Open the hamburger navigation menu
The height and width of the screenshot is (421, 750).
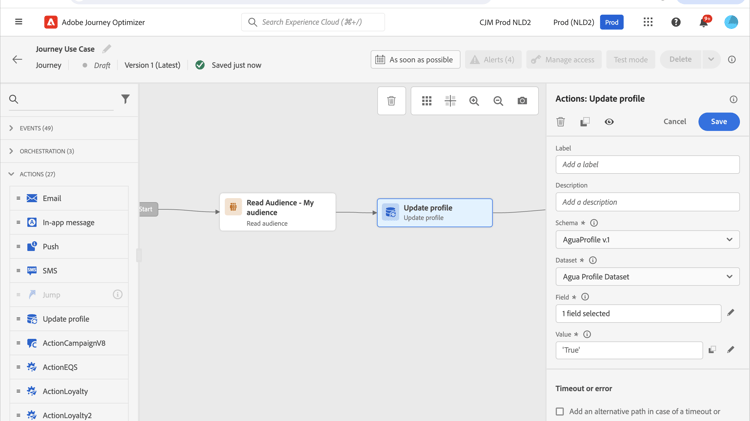click(18, 22)
